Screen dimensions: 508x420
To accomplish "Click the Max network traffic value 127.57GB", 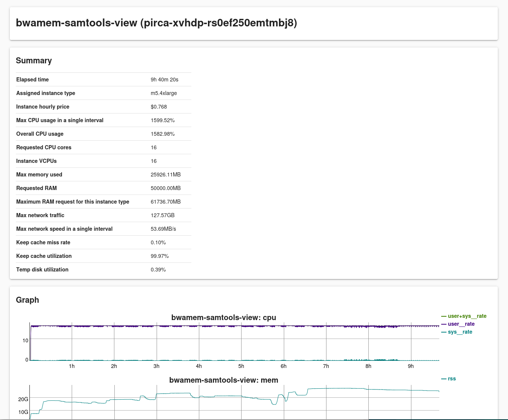I will [162, 215].
